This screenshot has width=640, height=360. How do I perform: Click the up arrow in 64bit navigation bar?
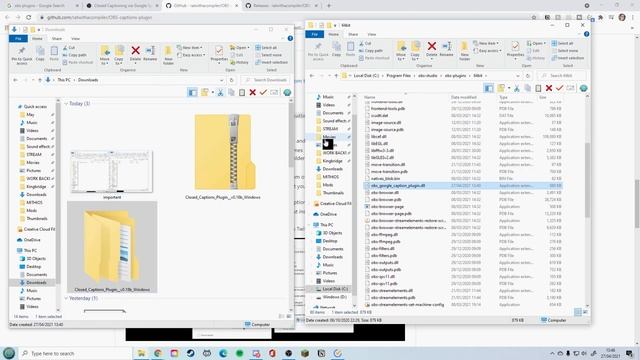tap(336, 76)
